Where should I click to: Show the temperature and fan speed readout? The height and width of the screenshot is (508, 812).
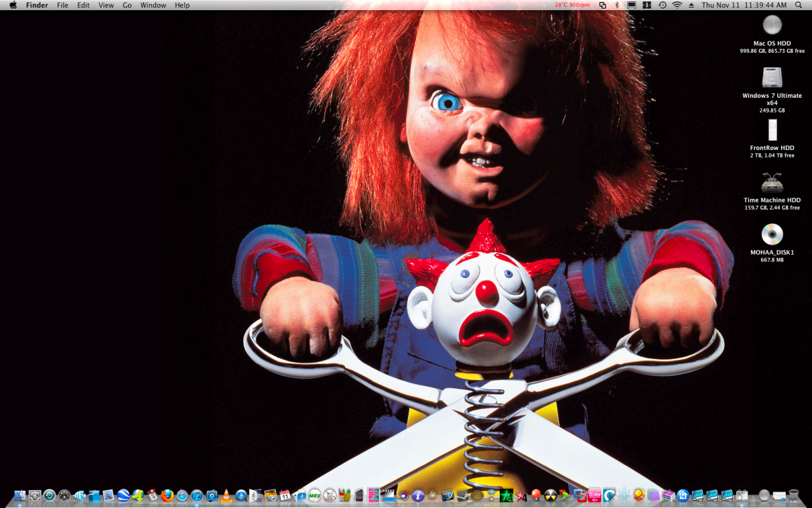(x=572, y=5)
